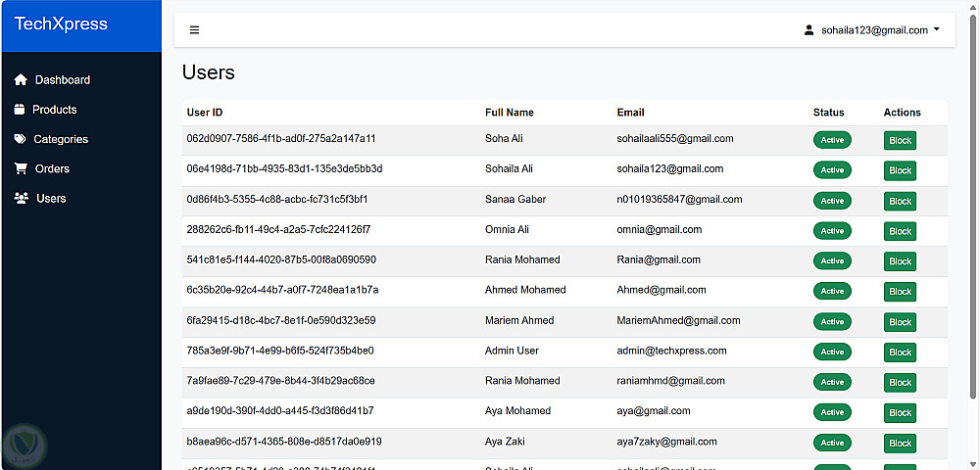Click Active status badge for Aya Zaki
Viewport: 980px width, 470px height.
coord(832,443)
